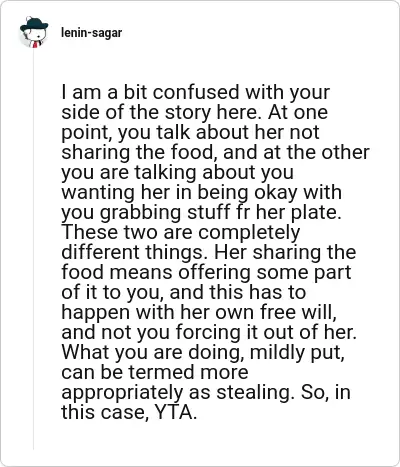Click the line "point, you talk about her not"
The width and height of the screenshot is (400, 467).
(190, 133)
